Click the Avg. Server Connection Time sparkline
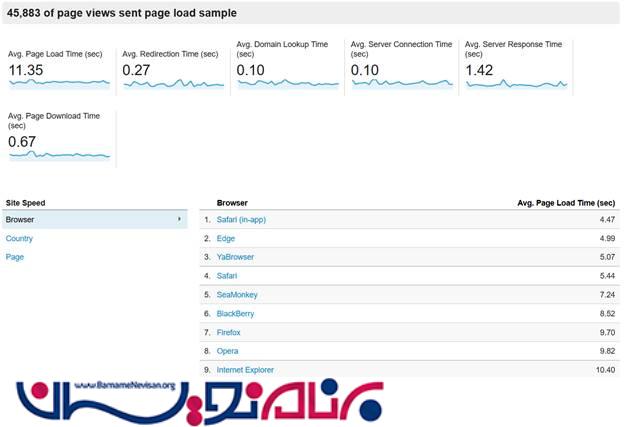The width and height of the screenshot is (625, 427). (402, 83)
